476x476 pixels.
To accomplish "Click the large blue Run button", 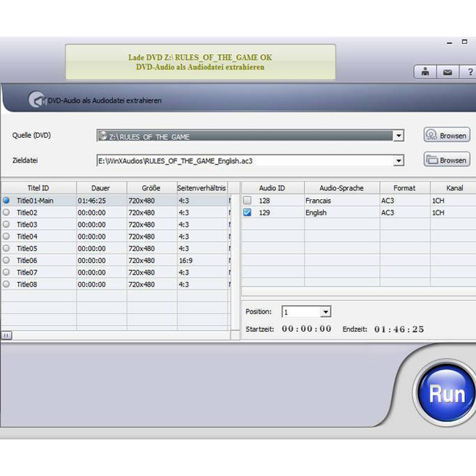I will coord(445,394).
